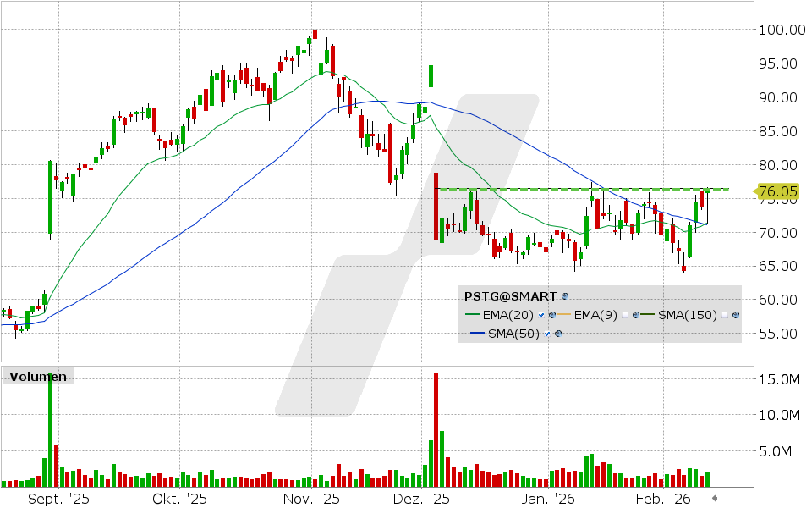Disable the SMA(50) checkbox

[x=546, y=334]
